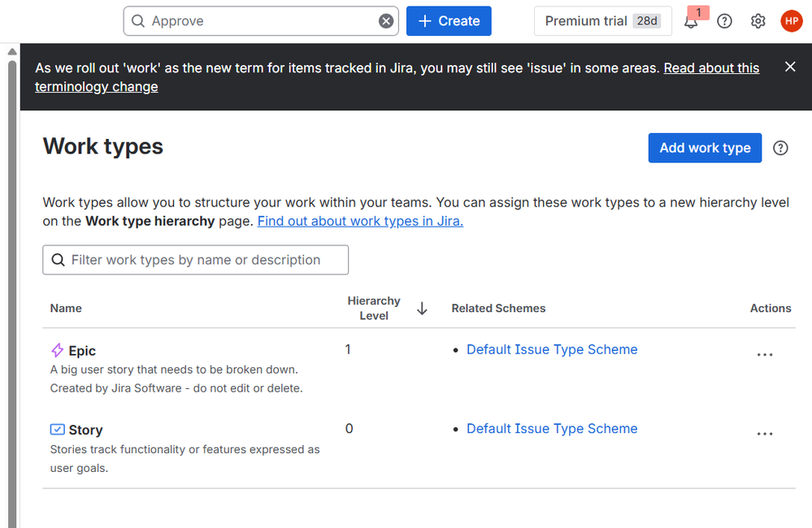The width and height of the screenshot is (812, 528).
Task: Click the Epic description text
Action: [x=176, y=379]
